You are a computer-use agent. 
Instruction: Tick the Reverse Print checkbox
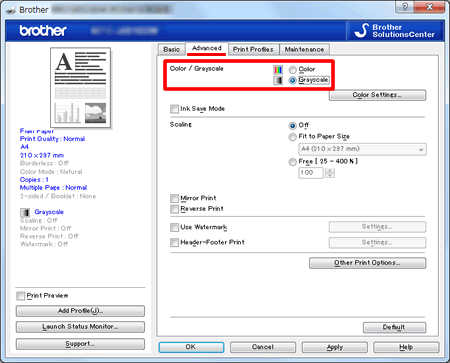174,209
